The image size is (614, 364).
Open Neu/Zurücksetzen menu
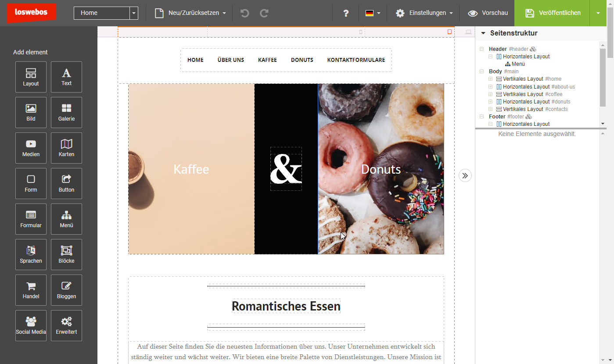click(191, 13)
